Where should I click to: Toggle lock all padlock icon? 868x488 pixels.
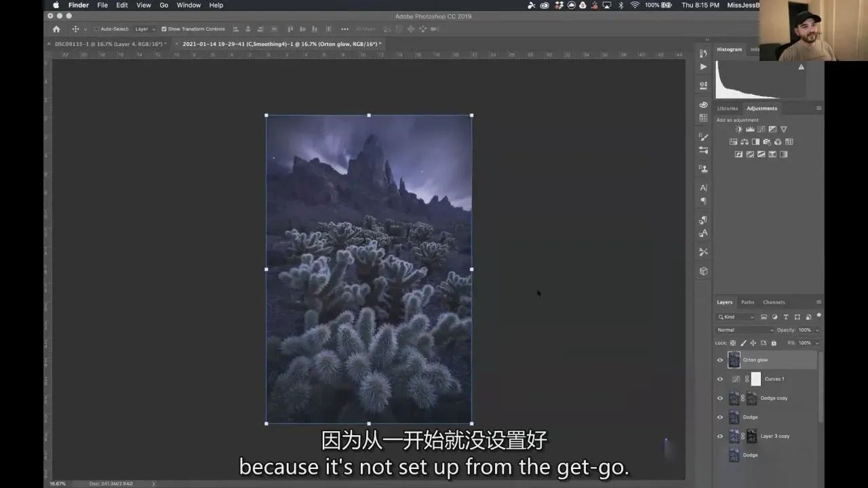click(x=774, y=343)
